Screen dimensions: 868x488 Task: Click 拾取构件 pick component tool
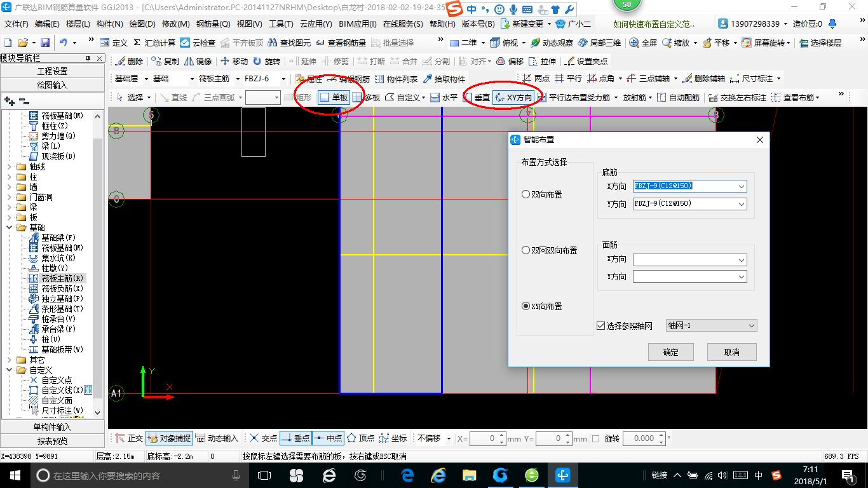click(444, 79)
